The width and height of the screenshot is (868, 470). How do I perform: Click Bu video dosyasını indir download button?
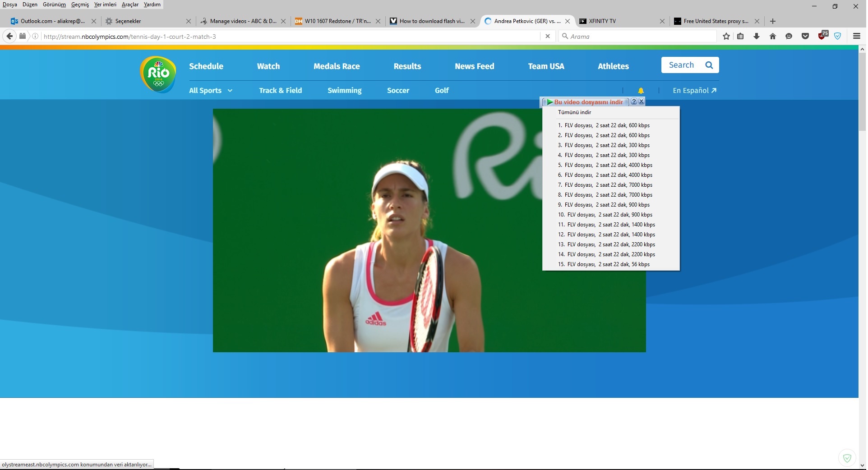pyautogui.click(x=585, y=101)
